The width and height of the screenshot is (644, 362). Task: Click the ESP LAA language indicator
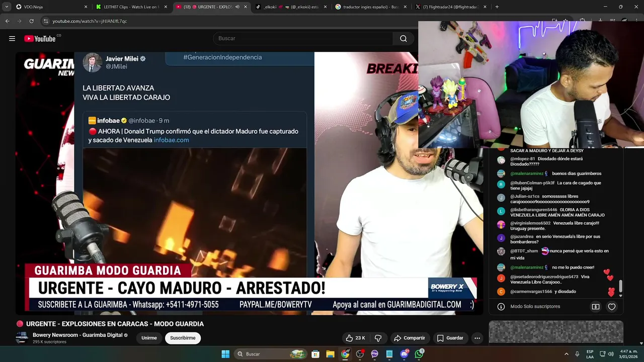590,354
